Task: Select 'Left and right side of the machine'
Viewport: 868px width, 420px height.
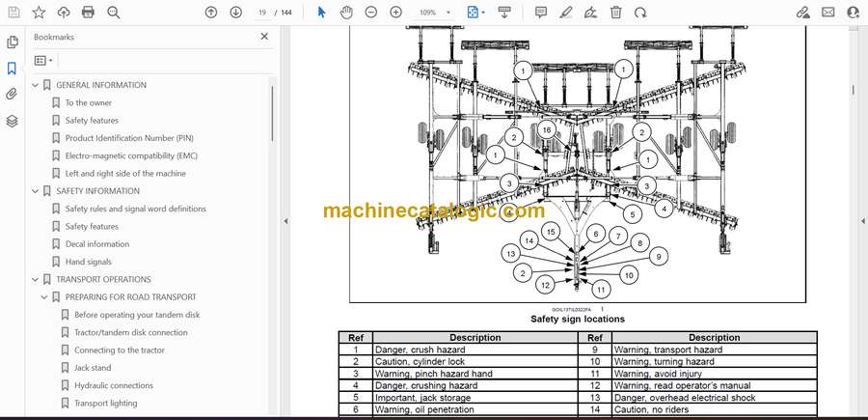Action: [125, 174]
